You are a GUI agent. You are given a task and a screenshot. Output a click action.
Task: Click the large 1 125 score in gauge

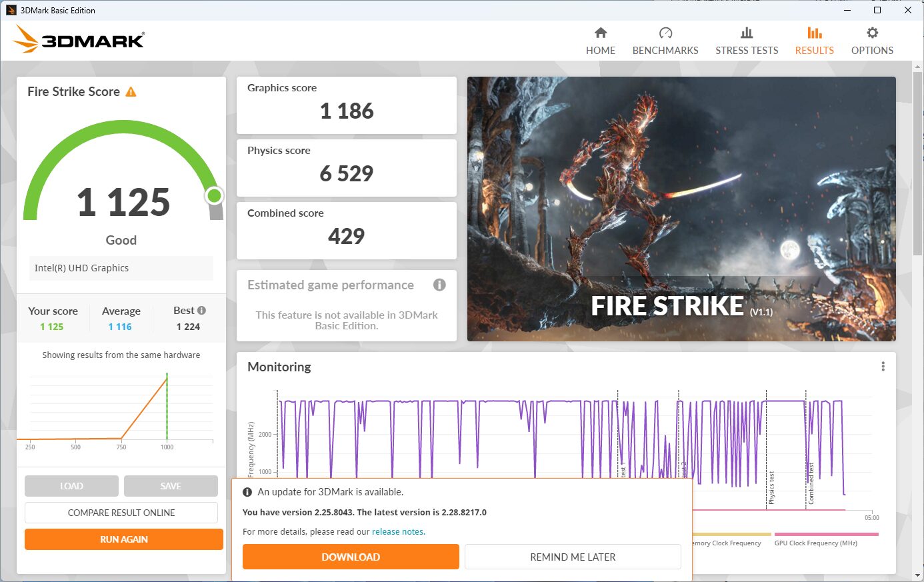tap(123, 202)
